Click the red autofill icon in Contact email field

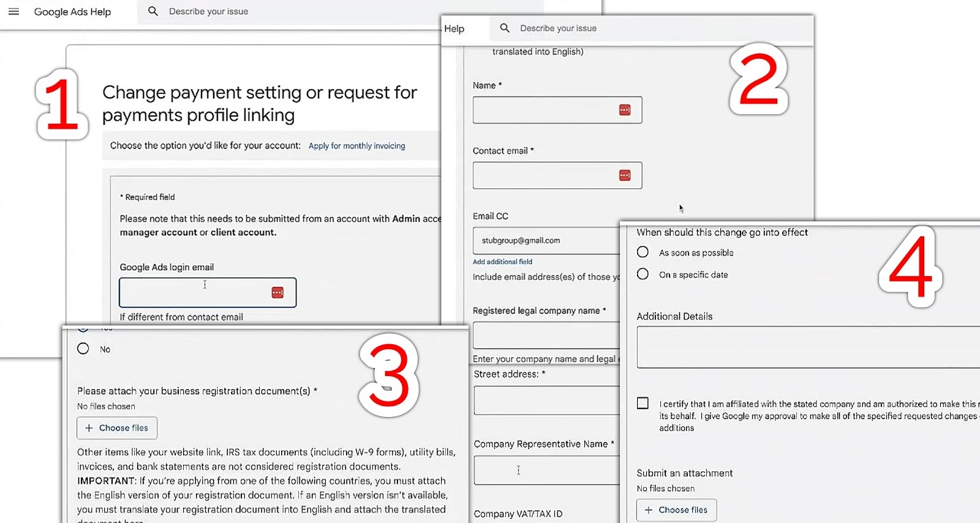click(625, 176)
